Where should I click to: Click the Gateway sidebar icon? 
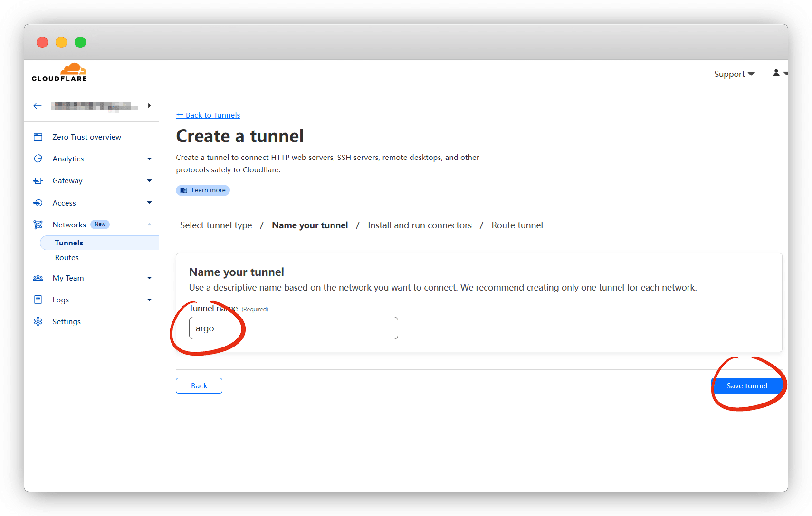(38, 181)
